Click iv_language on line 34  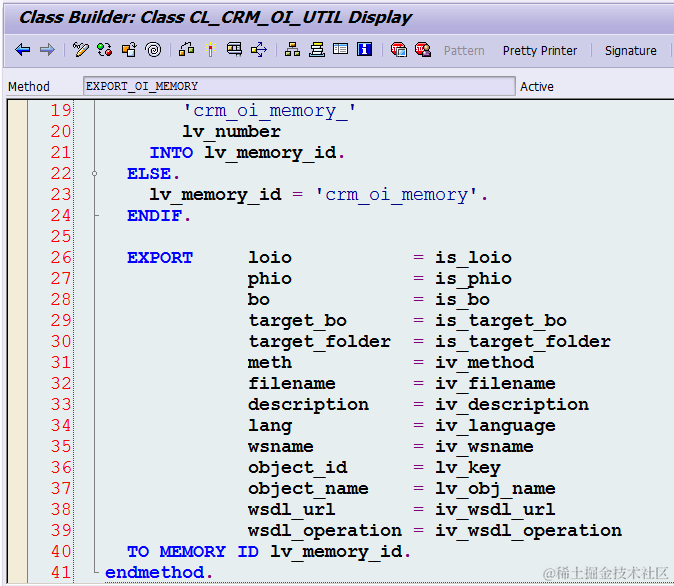tap(495, 426)
